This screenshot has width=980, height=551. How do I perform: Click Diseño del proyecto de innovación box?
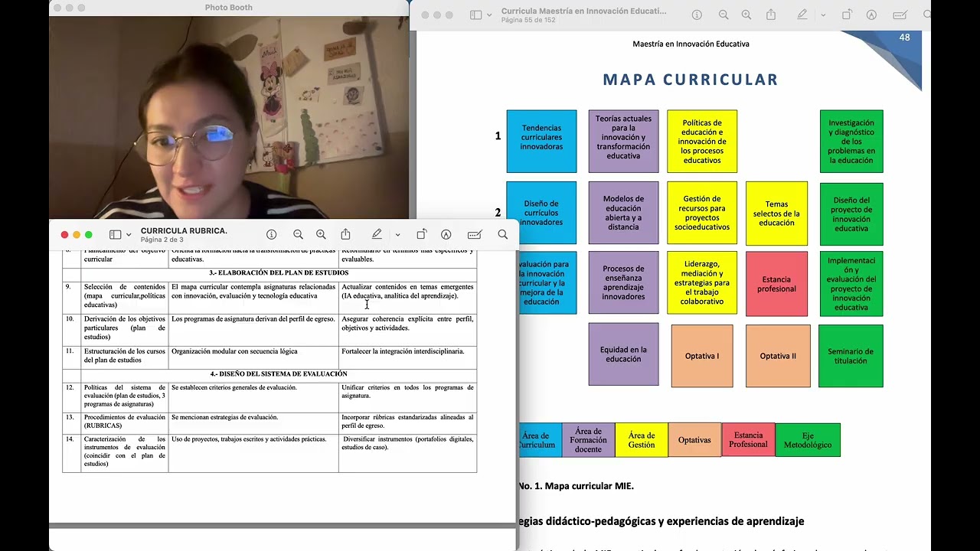coord(851,214)
